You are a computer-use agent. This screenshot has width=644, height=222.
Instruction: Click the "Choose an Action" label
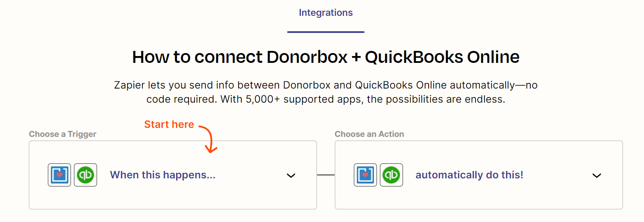[x=369, y=134]
